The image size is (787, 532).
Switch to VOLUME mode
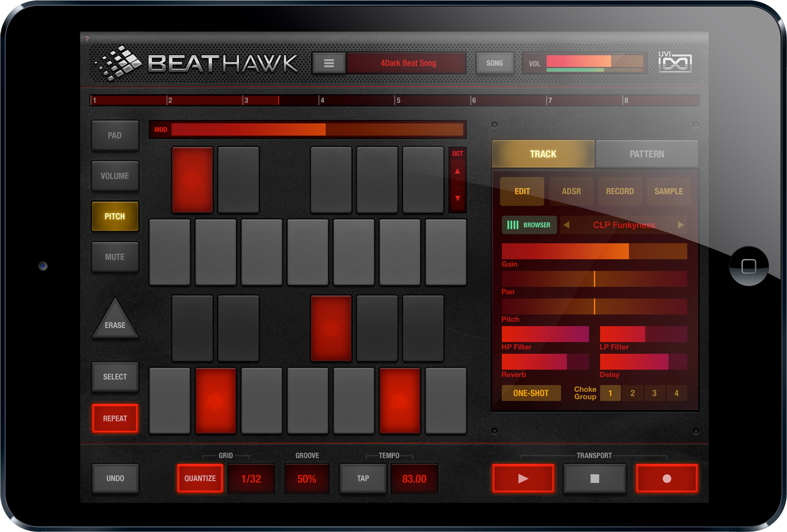(115, 176)
